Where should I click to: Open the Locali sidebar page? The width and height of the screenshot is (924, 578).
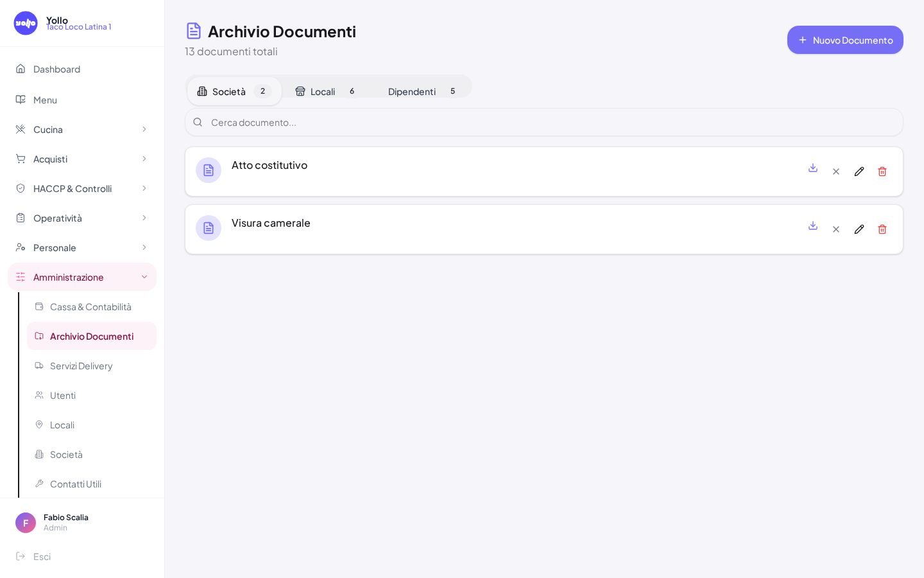coord(92,425)
